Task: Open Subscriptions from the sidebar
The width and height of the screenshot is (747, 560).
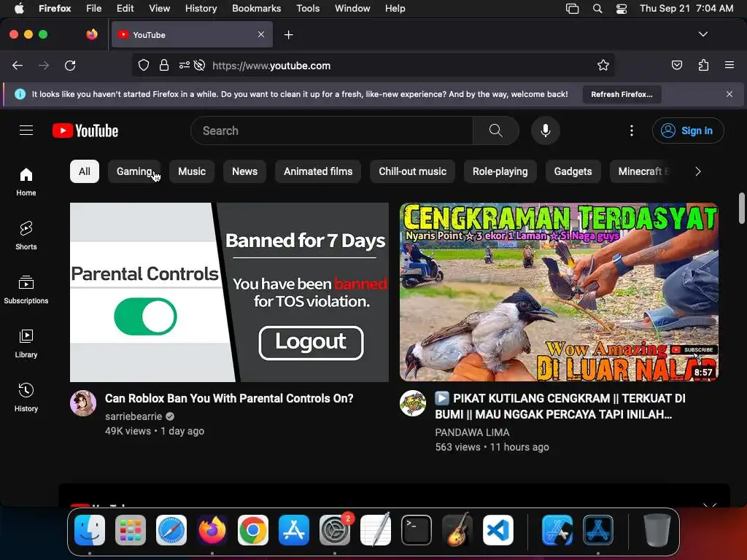Action: click(26, 289)
